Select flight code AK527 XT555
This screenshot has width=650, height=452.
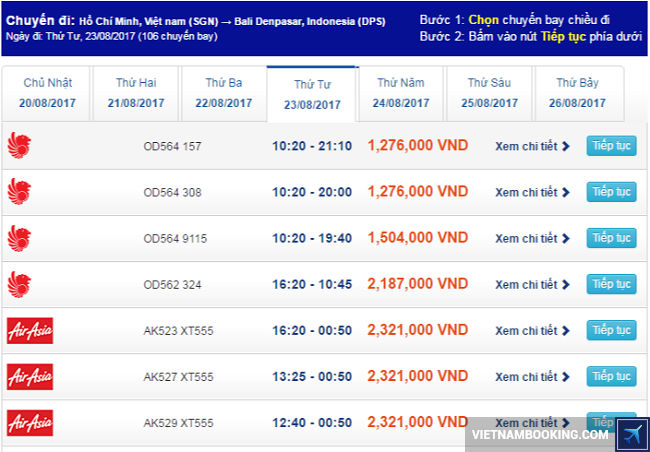pyautogui.click(x=178, y=377)
